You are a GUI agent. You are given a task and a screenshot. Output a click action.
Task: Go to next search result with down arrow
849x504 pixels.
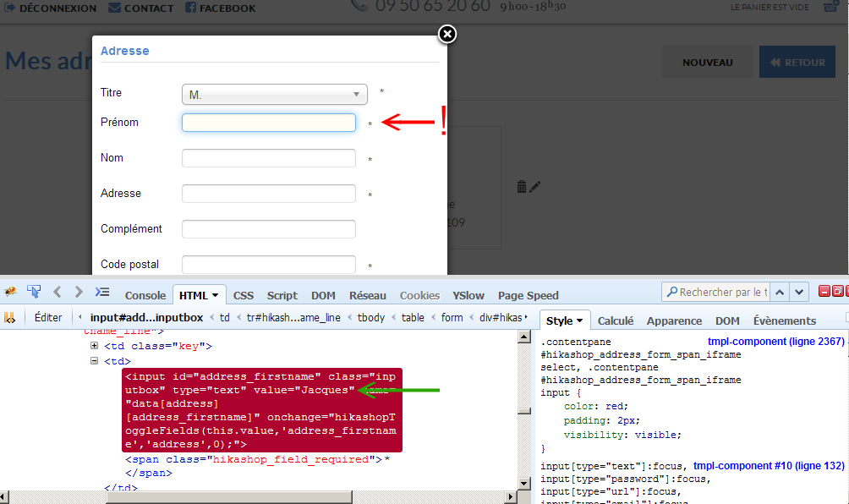tap(799, 293)
